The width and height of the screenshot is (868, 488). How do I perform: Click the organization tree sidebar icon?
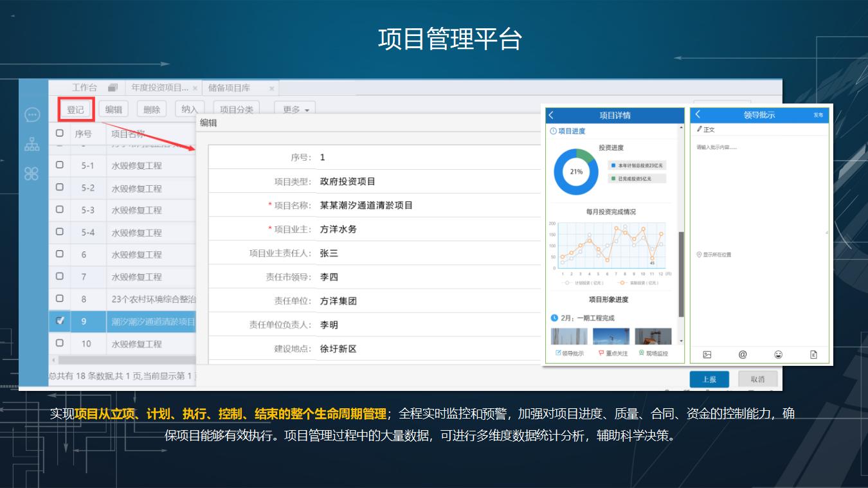tap(32, 145)
